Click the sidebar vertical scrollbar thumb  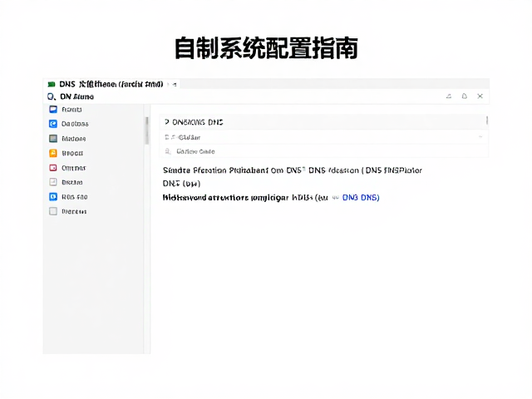(x=147, y=131)
